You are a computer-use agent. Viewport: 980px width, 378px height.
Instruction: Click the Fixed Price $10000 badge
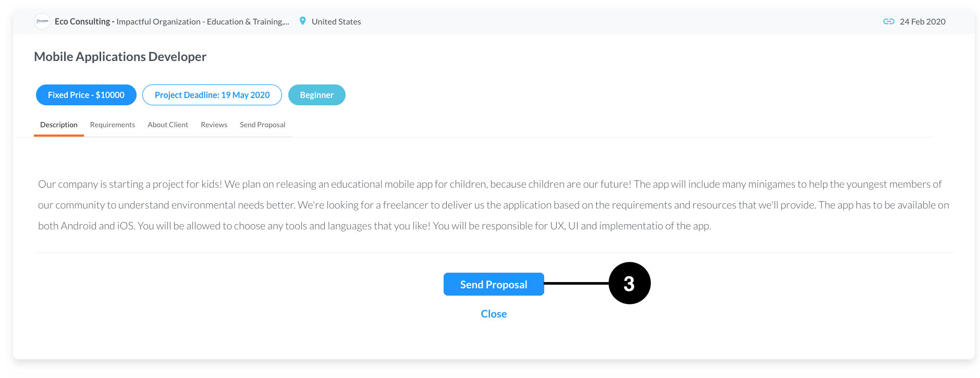(x=86, y=95)
